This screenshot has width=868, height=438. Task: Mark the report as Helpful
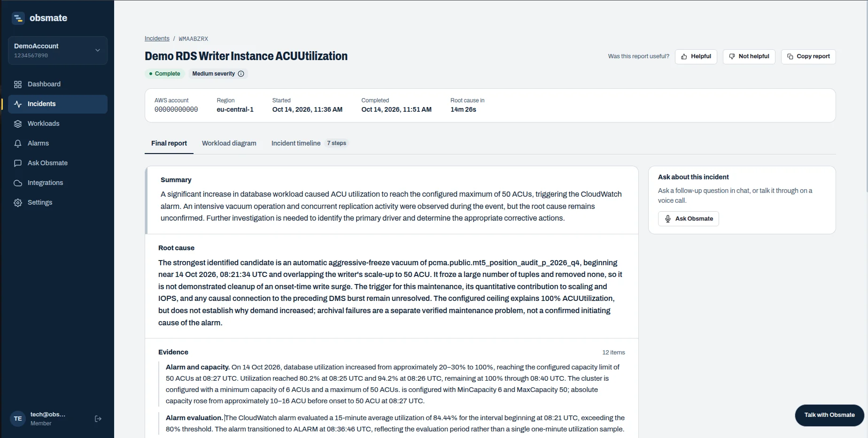click(696, 56)
